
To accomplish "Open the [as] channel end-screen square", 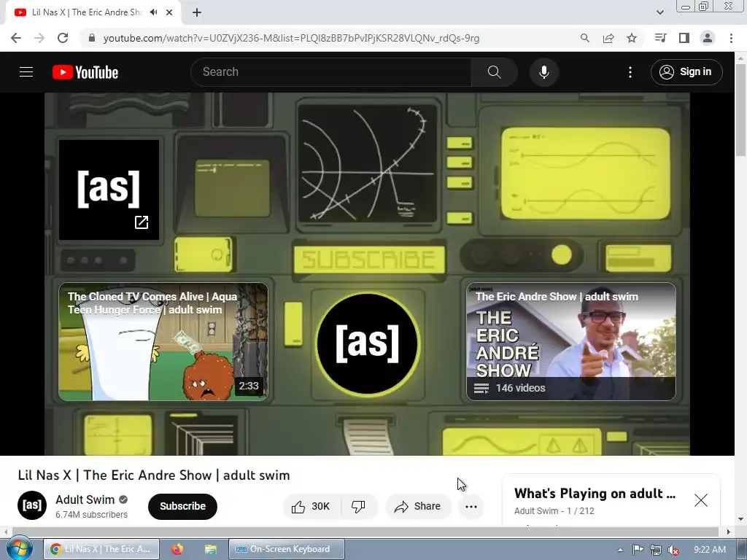I will pyautogui.click(x=109, y=190).
